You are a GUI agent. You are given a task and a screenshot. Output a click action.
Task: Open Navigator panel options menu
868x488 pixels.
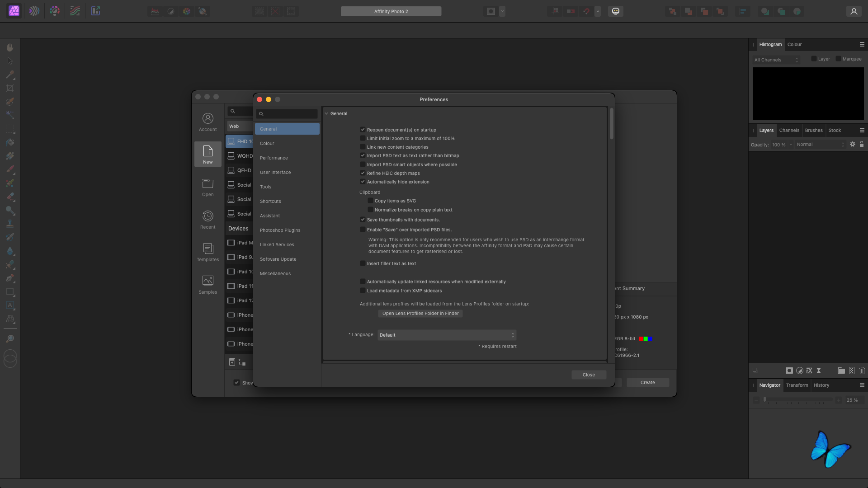click(862, 385)
